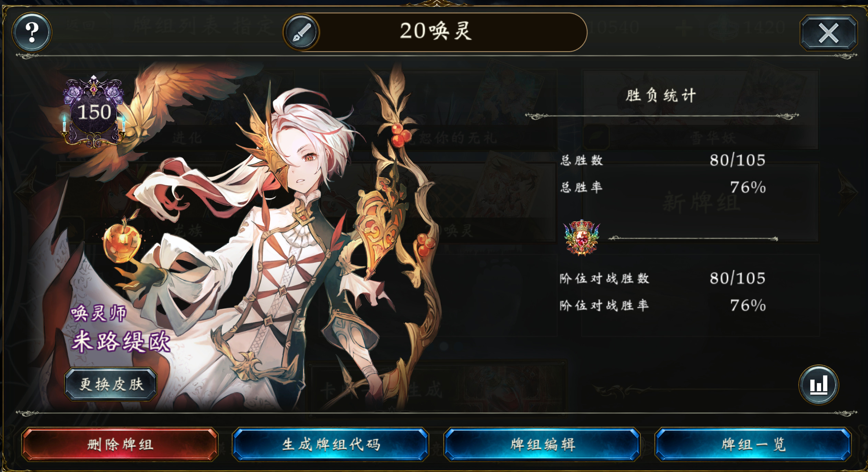Viewport: 868px width, 472px height.
Task: Select the deck name field 20唤灵
Action: [435, 32]
